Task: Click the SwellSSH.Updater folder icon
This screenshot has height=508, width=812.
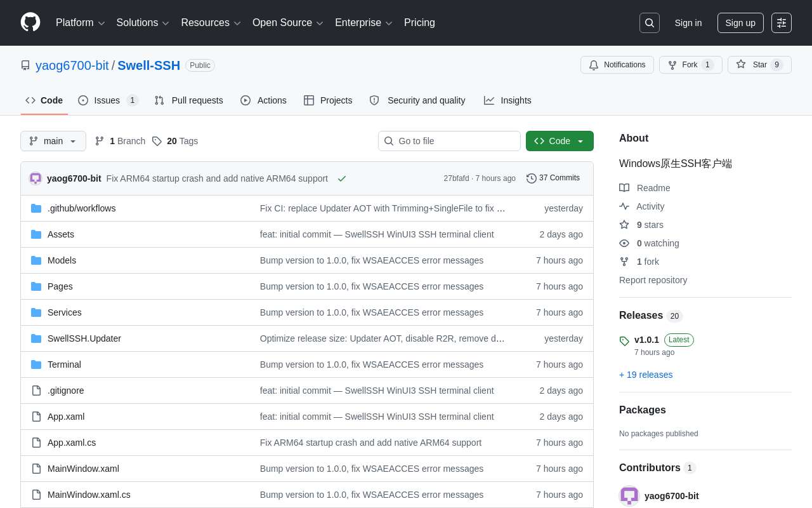Action: coord(36,338)
